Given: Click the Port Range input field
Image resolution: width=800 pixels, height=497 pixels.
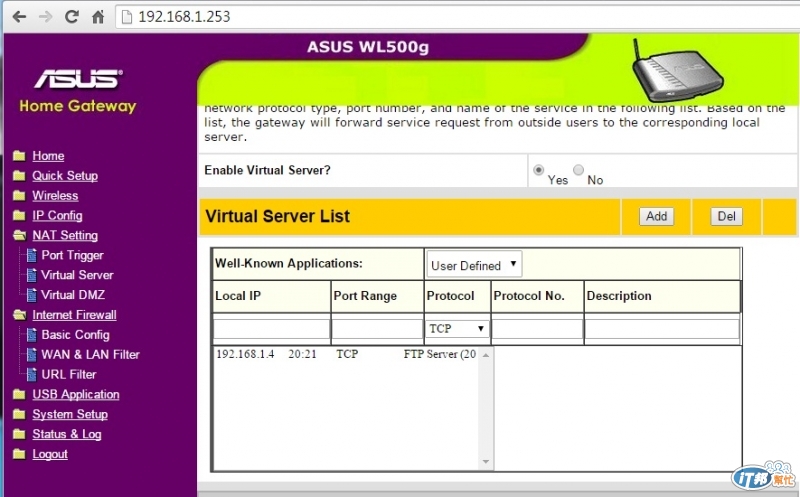Looking at the screenshot, I should pos(377,329).
